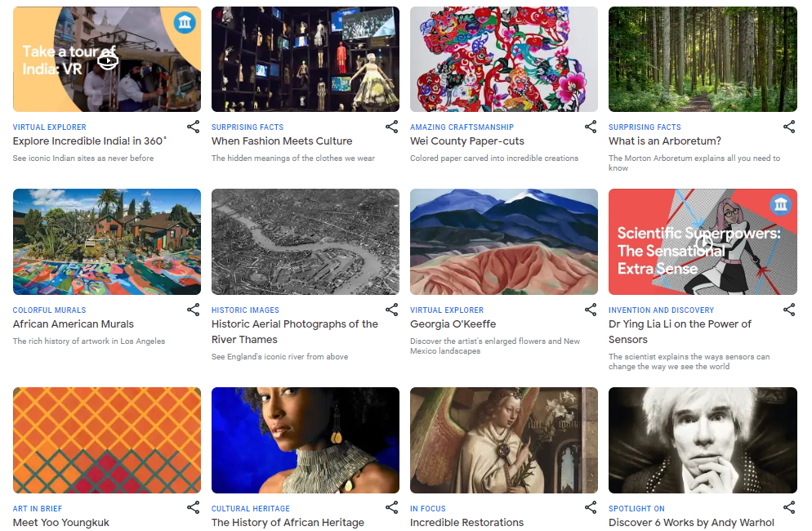The height and width of the screenshot is (531, 812).
Task: Open Explore Incredible India! in 360° title
Action: click(90, 141)
